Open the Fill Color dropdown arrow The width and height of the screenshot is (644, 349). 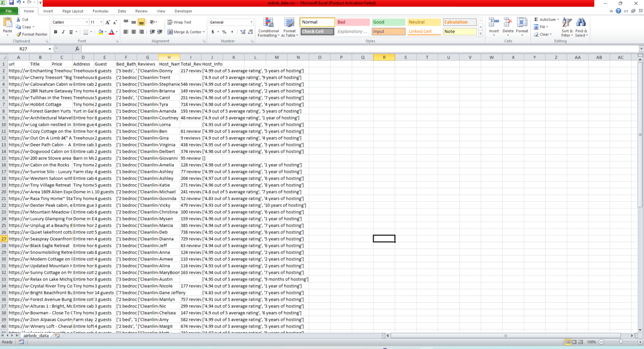point(105,31)
